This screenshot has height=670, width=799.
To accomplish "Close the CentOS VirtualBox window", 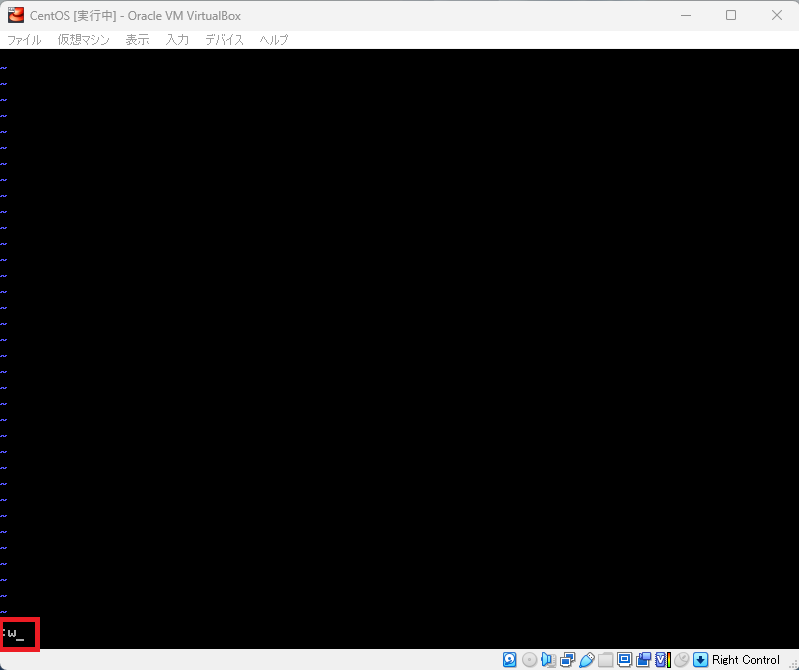I will coord(776,15).
